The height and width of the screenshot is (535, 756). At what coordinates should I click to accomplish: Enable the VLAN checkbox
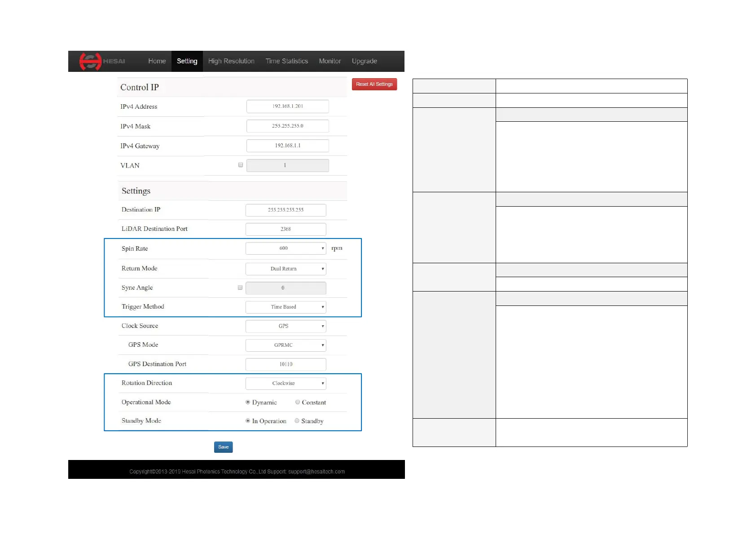pos(241,165)
